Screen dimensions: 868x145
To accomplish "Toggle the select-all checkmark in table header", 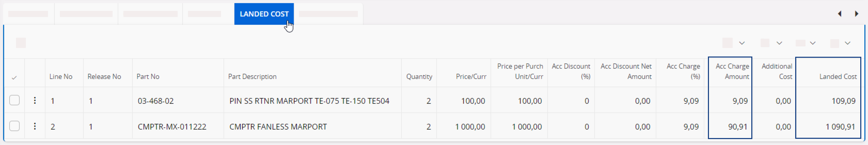I will coord(14,78).
